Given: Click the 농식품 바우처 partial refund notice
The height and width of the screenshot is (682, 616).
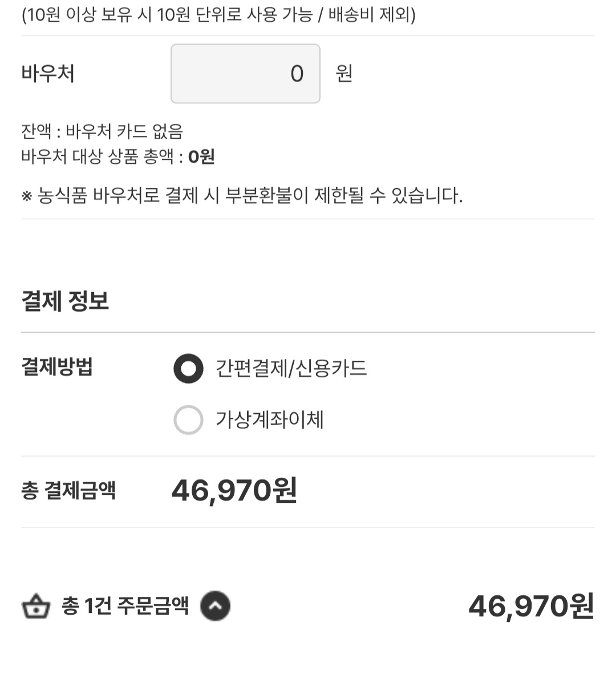Looking at the screenshot, I should click(242, 196).
